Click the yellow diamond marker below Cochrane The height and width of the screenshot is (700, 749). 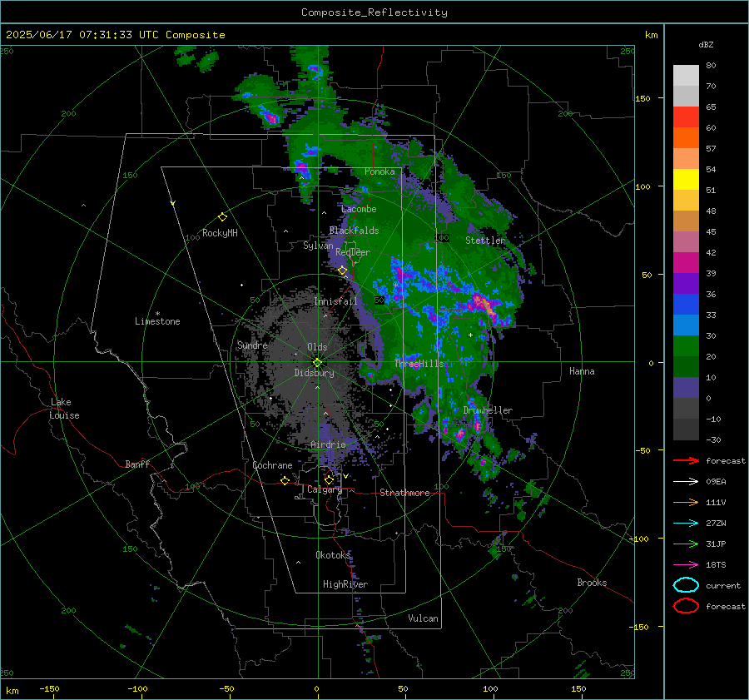(x=285, y=480)
